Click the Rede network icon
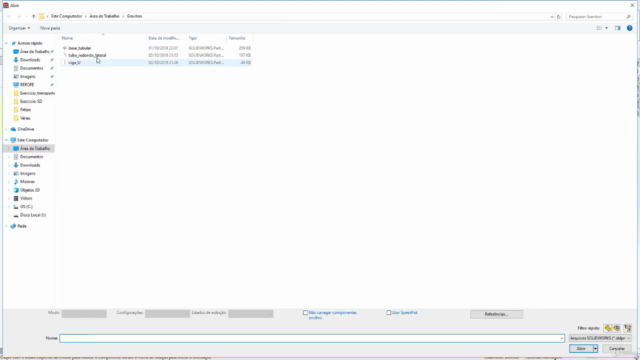 13,226
